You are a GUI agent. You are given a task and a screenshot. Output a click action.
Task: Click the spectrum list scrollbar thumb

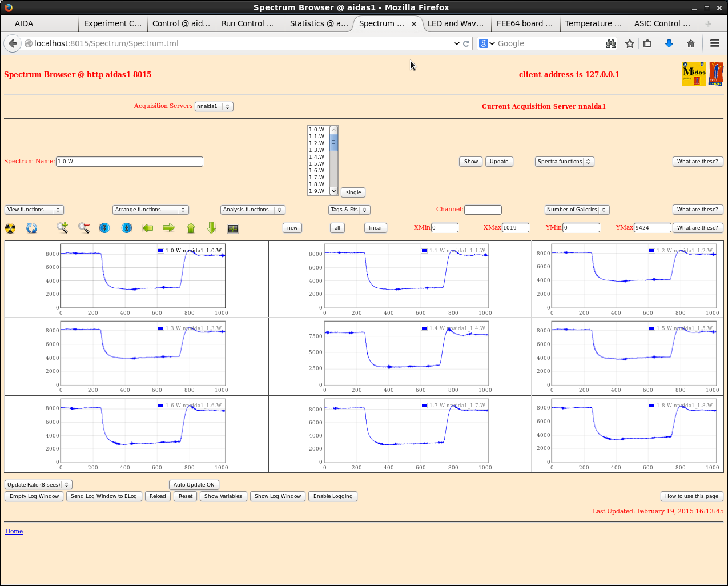pyautogui.click(x=334, y=143)
